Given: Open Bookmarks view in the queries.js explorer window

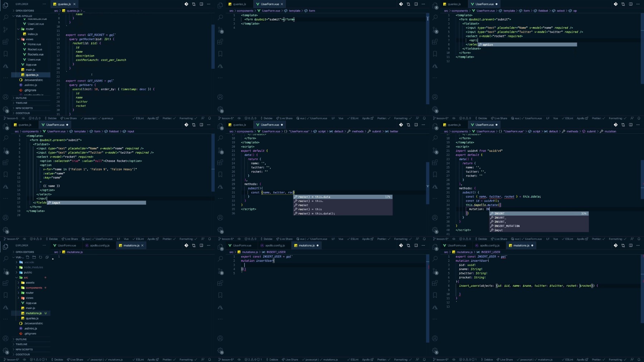Looking at the screenshot, I should point(5,54).
